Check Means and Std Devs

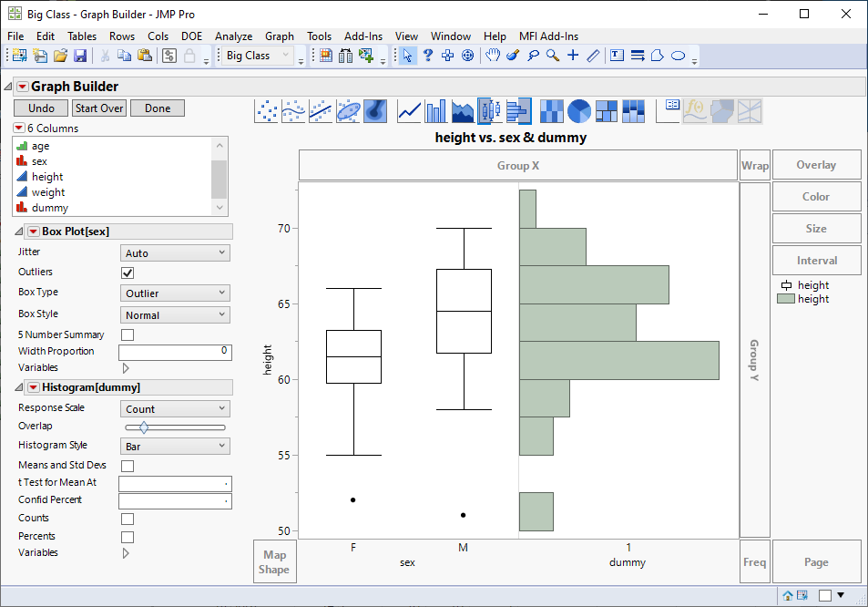[127, 465]
